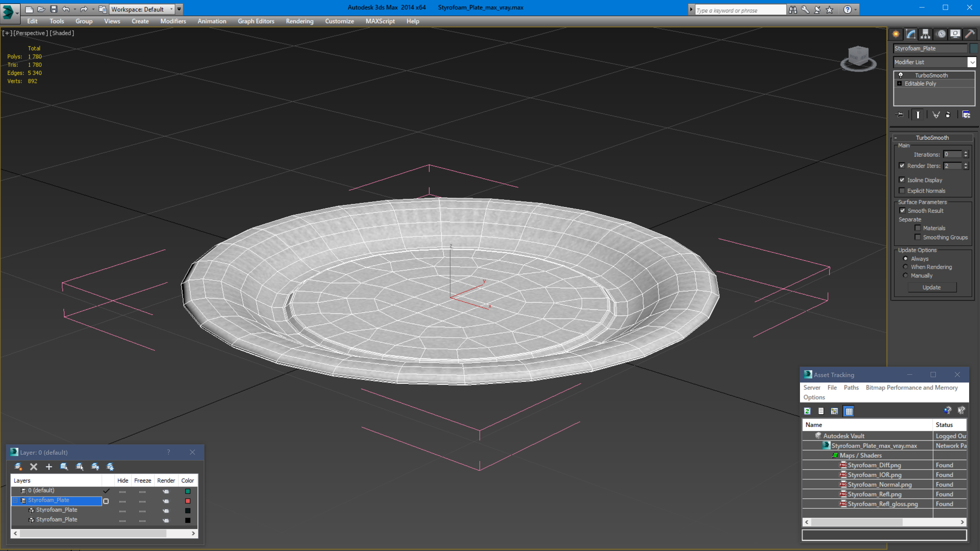Open the Undo history dropdown arrow
The height and width of the screenshot is (551, 980).
click(x=75, y=9)
